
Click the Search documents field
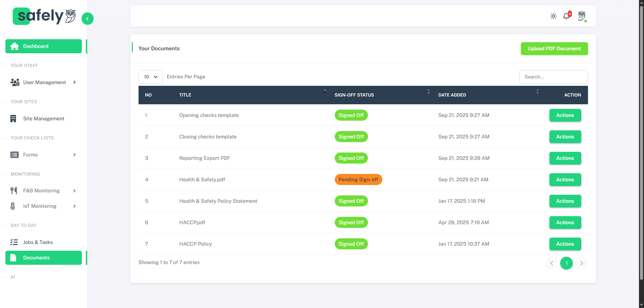[x=553, y=77]
